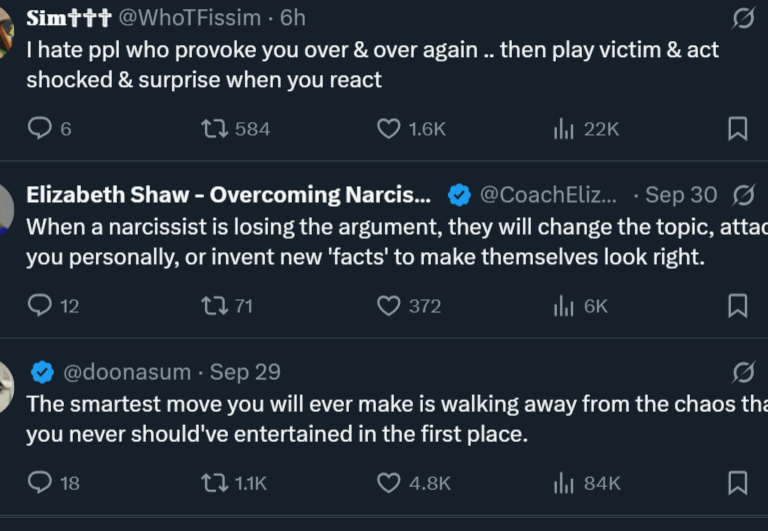Like Elizabeth Shaw's tweet with 372 likes
Image resolution: width=768 pixels, height=531 pixels.
coord(388,306)
